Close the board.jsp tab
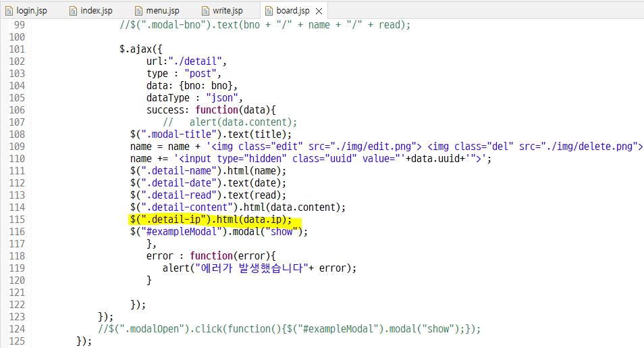 tap(319, 11)
